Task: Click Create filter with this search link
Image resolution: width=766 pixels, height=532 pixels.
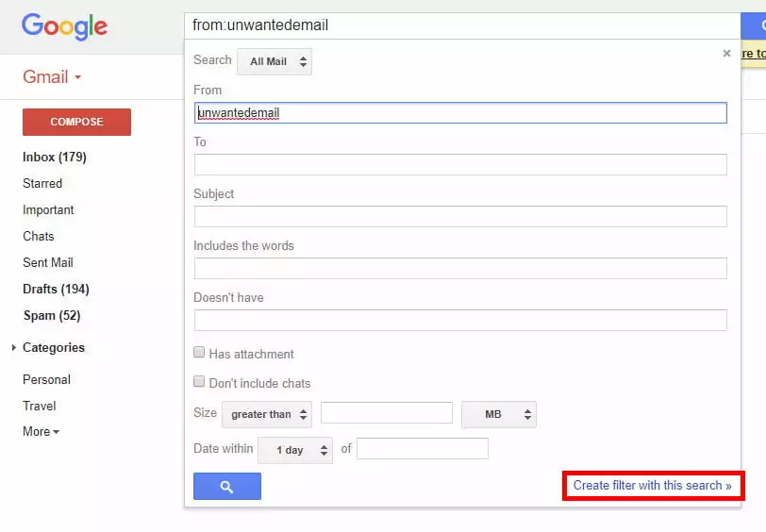Action: click(x=652, y=486)
